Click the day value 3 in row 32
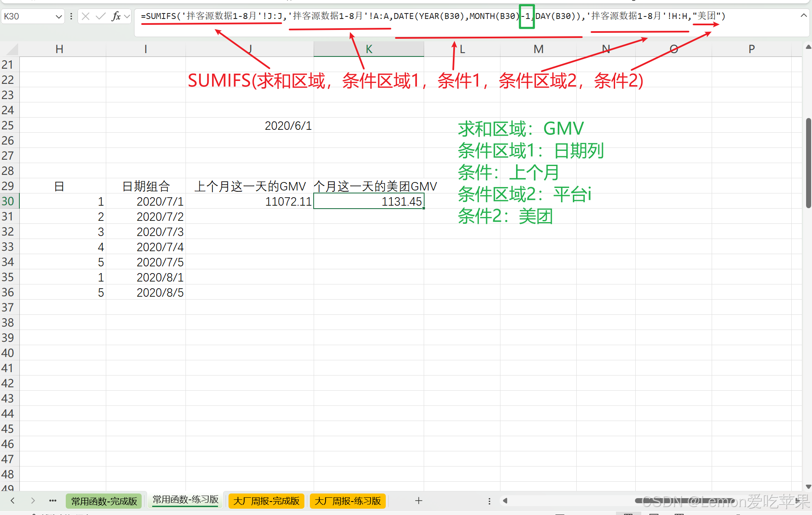The height and width of the screenshot is (515, 812). click(x=63, y=232)
